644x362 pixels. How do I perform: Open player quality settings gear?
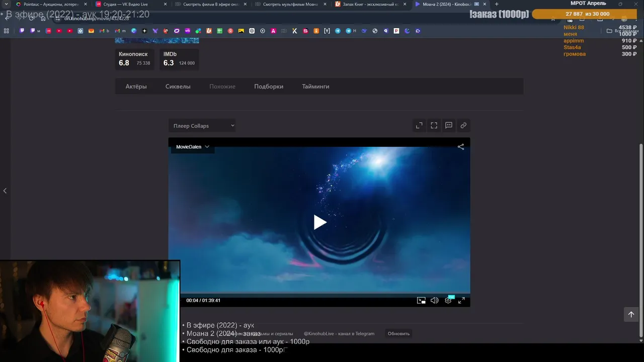pyautogui.click(x=448, y=301)
